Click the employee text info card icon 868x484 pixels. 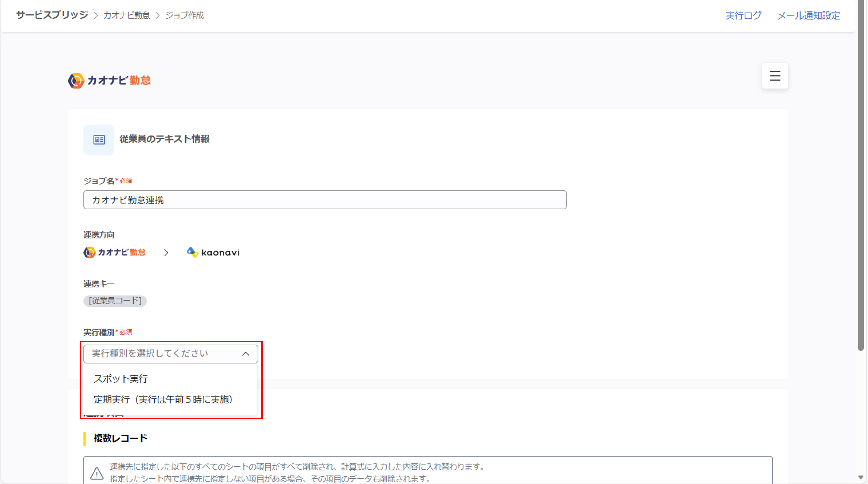[99, 139]
